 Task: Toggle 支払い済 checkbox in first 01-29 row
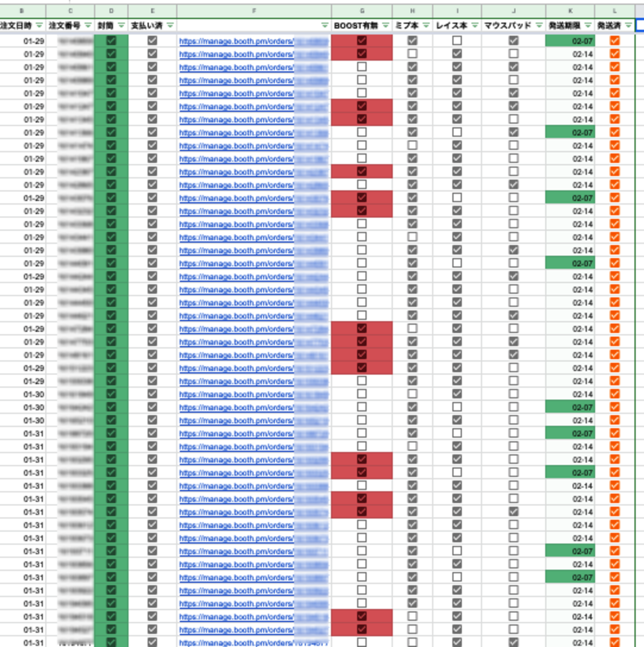point(152,41)
